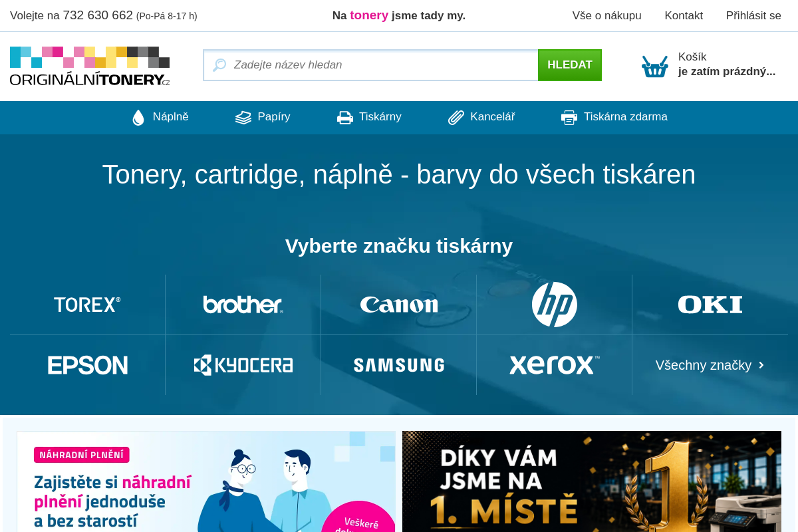
Task: Click the Originální Tonery site logo
Action: coord(90,66)
